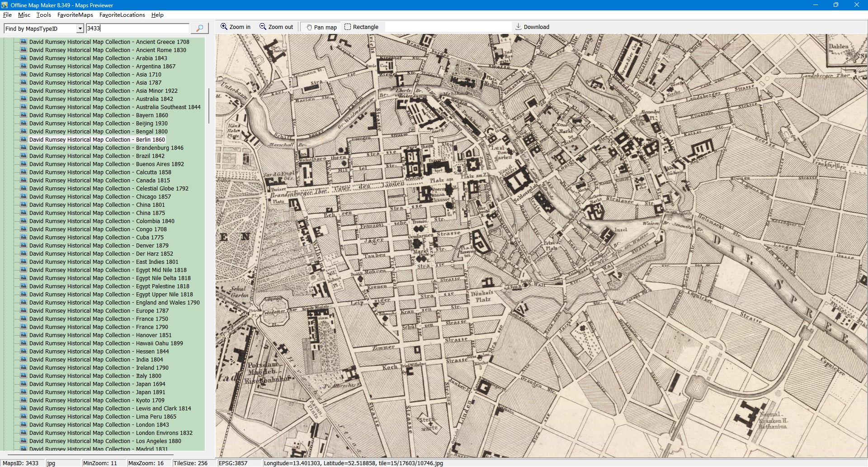Open the File menu
The image size is (868, 467).
click(x=7, y=15)
